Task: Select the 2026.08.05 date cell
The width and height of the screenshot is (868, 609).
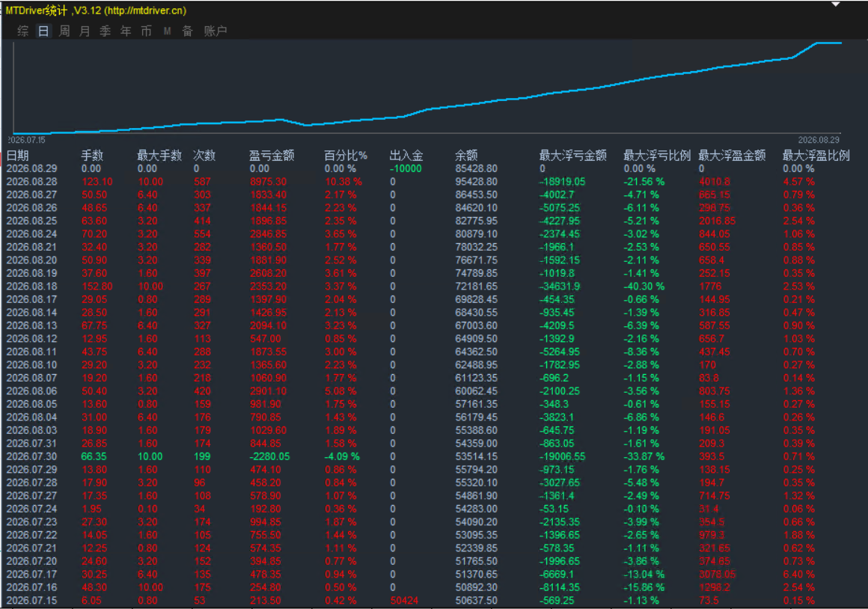Action: [x=32, y=404]
